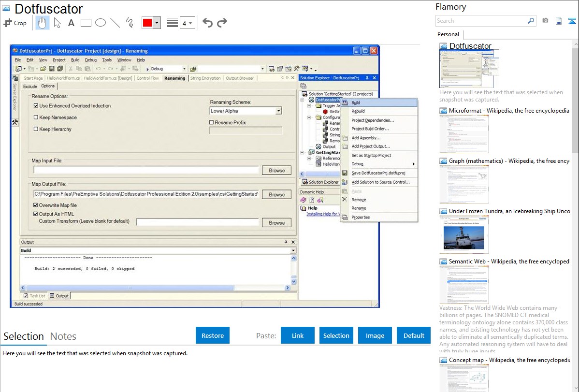Select the text annotation tool
This screenshot has height=392, width=579.
click(71, 23)
